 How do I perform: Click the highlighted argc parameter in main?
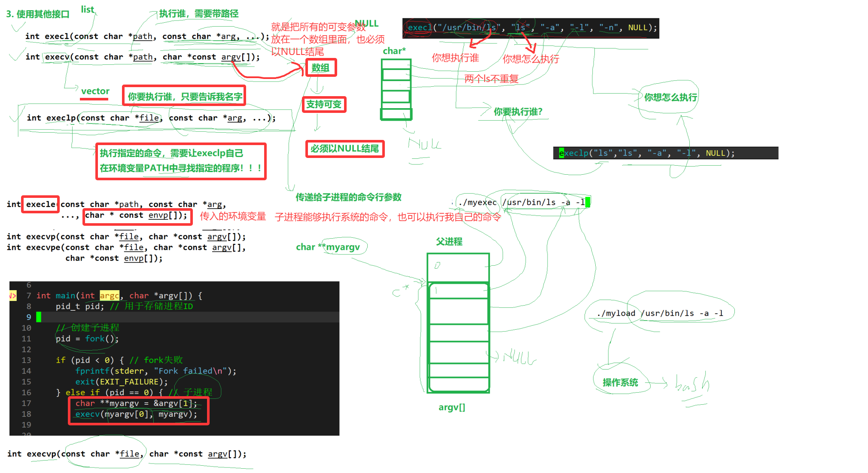(109, 296)
